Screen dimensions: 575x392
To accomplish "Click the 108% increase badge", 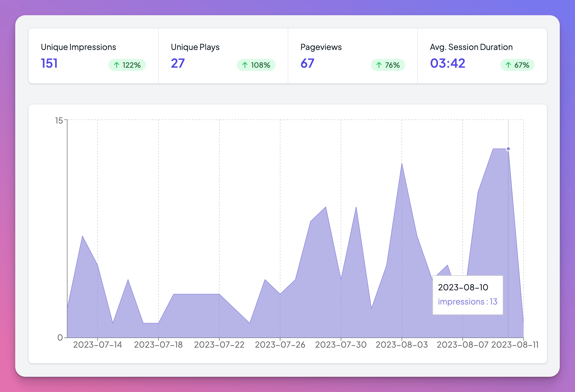I will pos(256,65).
